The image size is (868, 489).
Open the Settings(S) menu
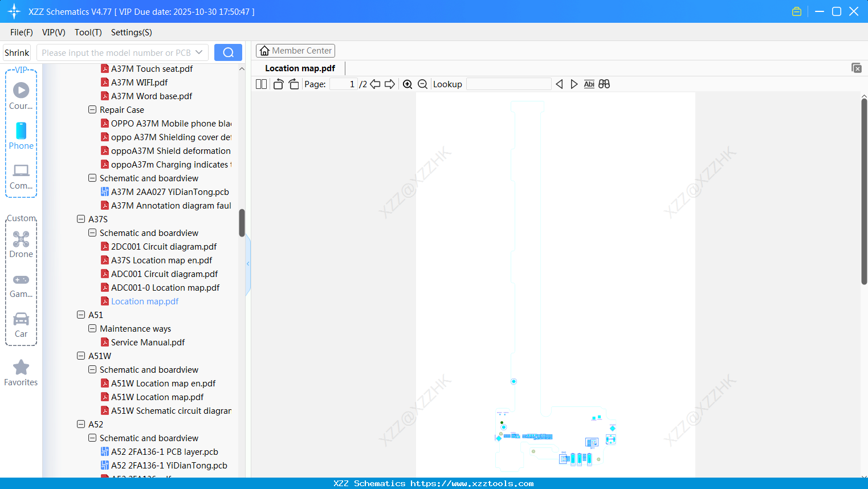coord(132,32)
